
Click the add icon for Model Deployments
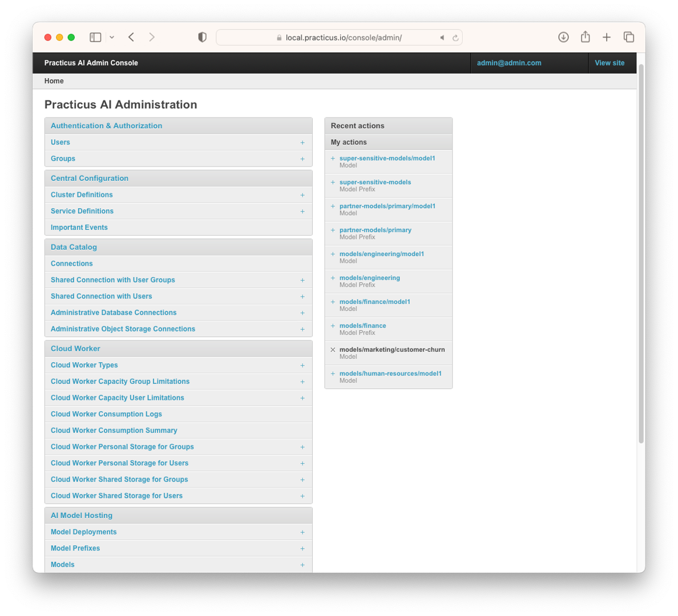click(x=302, y=532)
